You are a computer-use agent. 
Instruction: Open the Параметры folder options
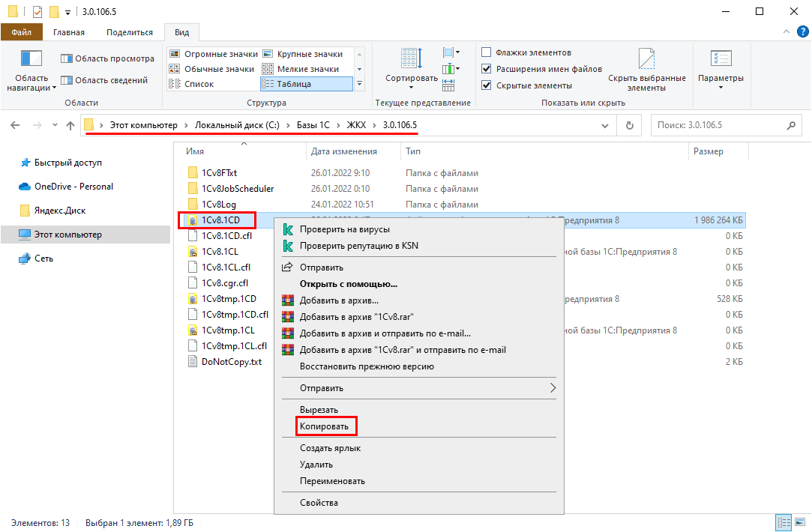pyautogui.click(x=721, y=70)
